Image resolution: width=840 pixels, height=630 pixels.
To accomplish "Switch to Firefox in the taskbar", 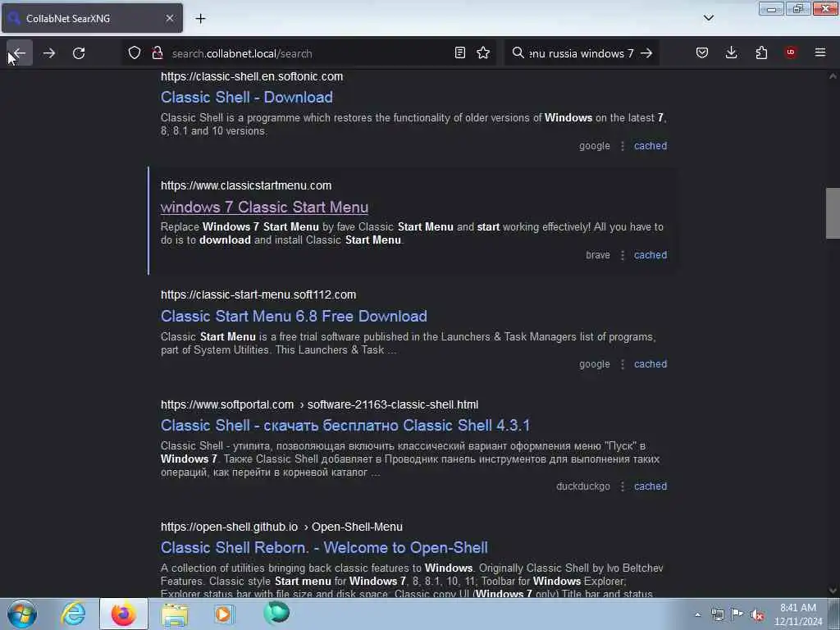I will click(124, 614).
